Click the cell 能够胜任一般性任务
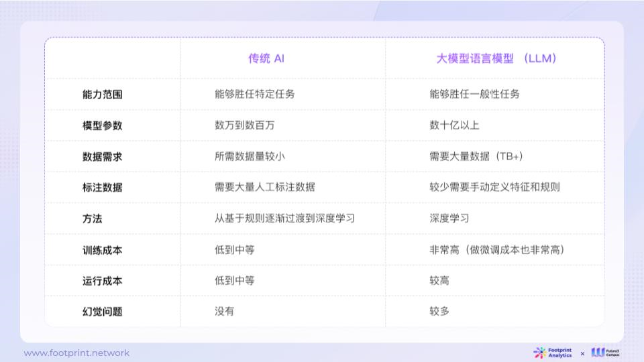Image resolution: width=644 pixels, height=362 pixels. (474, 94)
